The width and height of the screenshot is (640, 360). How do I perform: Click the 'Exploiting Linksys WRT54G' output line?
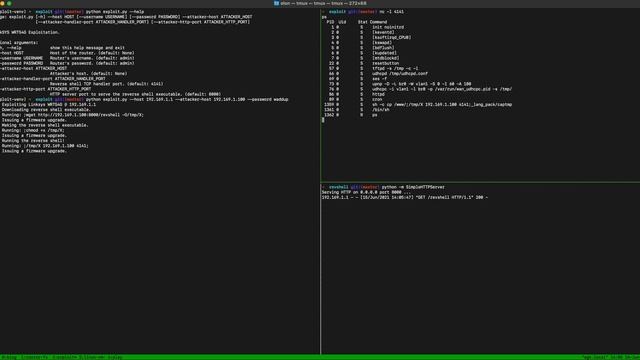[49, 104]
